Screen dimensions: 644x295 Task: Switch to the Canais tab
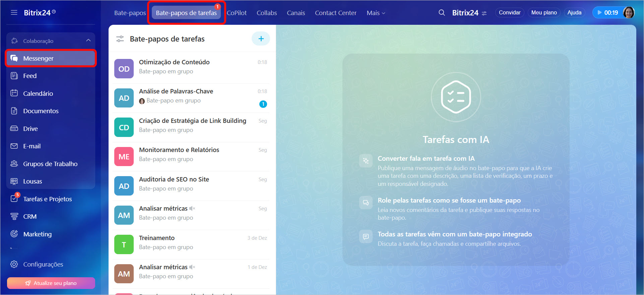coord(296,13)
